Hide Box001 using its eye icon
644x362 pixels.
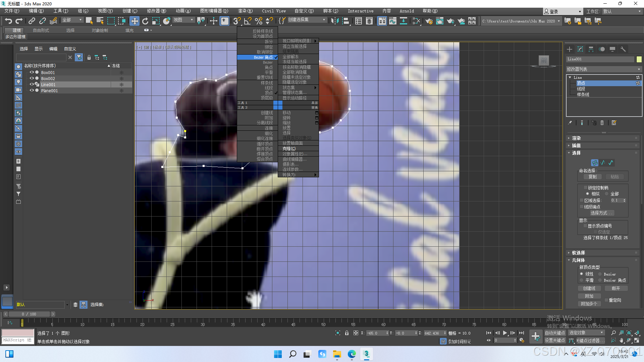tap(32, 72)
